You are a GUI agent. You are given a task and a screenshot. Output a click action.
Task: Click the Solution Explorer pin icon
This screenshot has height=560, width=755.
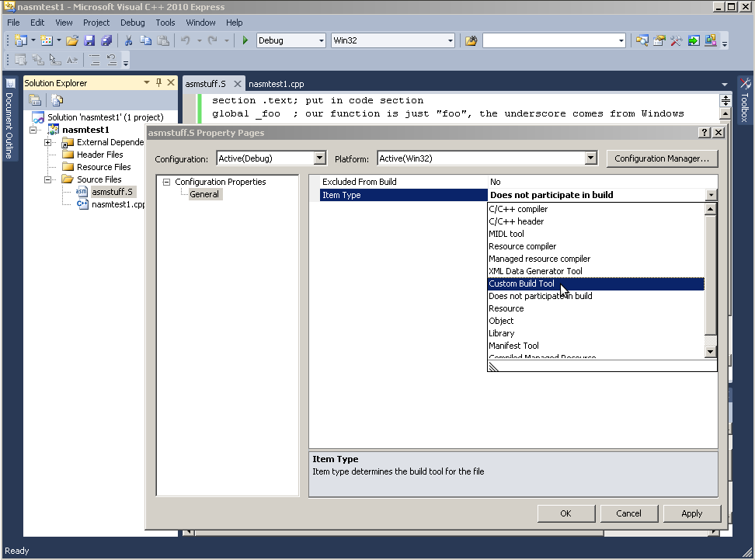pos(159,83)
